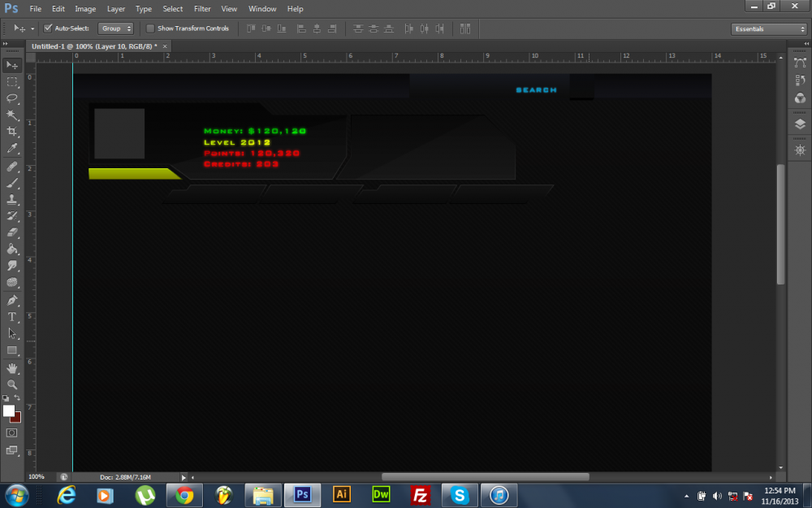
Task: Click the 100% zoom level field
Action: click(x=37, y=476)
